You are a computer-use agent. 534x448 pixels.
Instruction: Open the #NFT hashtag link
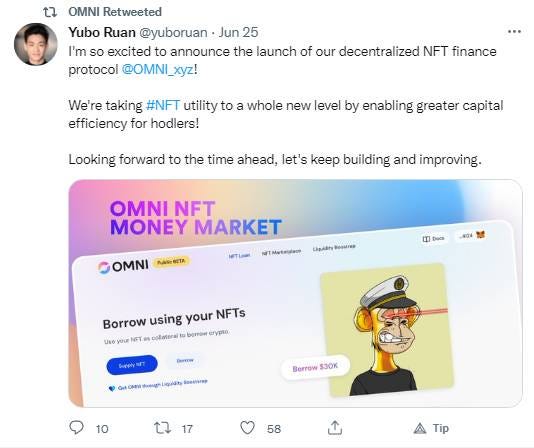pos(163,105)
